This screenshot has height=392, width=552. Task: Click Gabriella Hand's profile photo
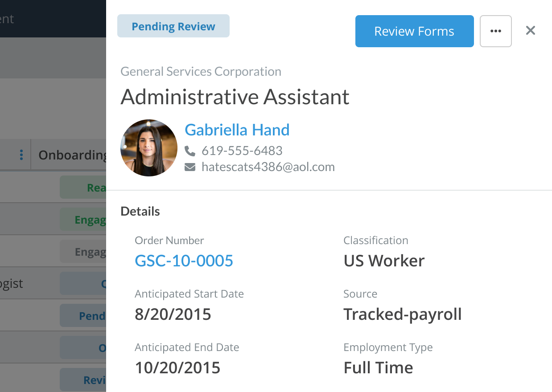tap(149, 147)
